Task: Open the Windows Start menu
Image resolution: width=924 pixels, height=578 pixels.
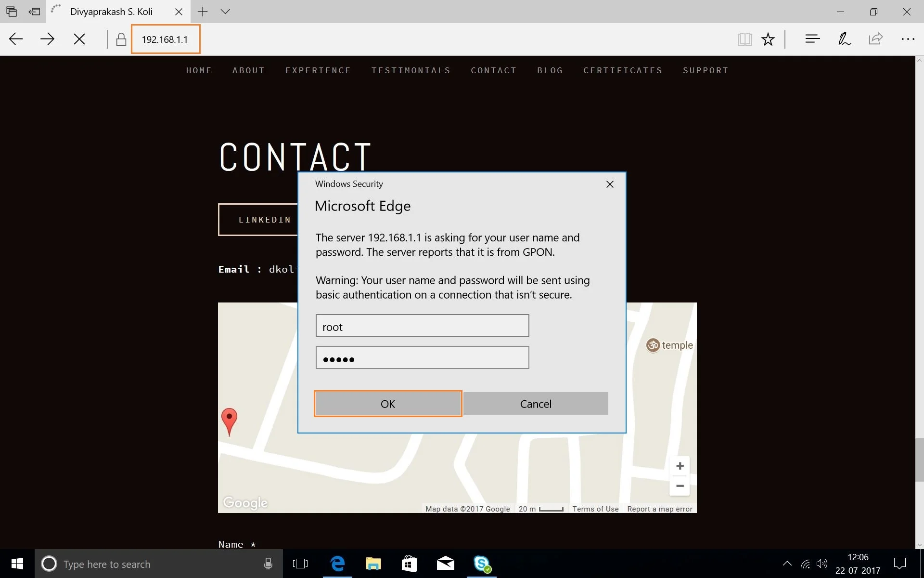Action: tap(17, 564)
